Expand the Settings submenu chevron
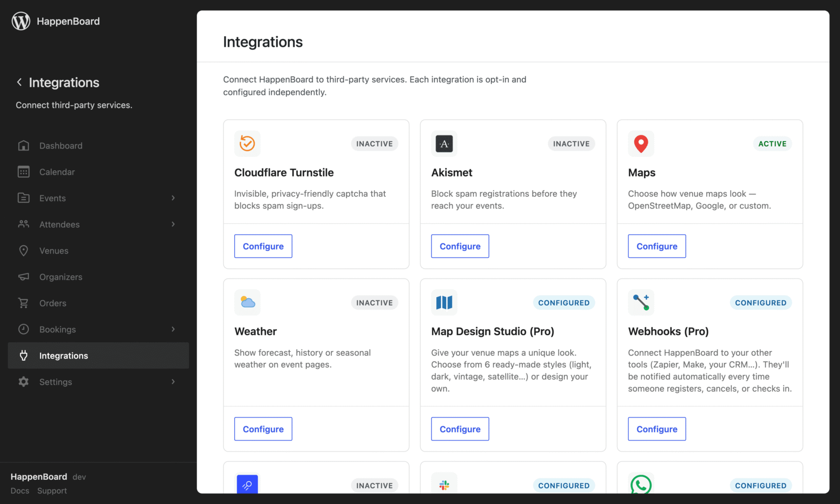 point(173,382)
